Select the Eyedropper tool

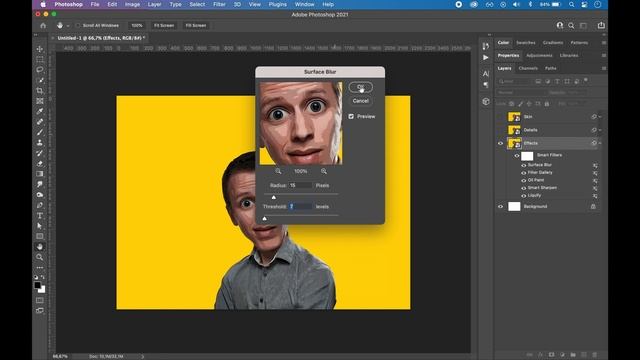(40, 111)
